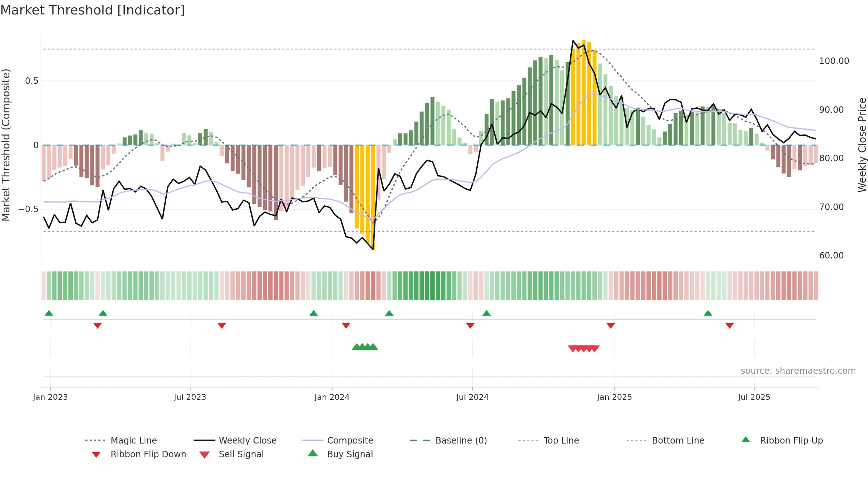The height and width of the screenshot is (488, 868).
Task: Click the 100.00 price axis label
Action: pyautogui.click(x=834, y=61)
